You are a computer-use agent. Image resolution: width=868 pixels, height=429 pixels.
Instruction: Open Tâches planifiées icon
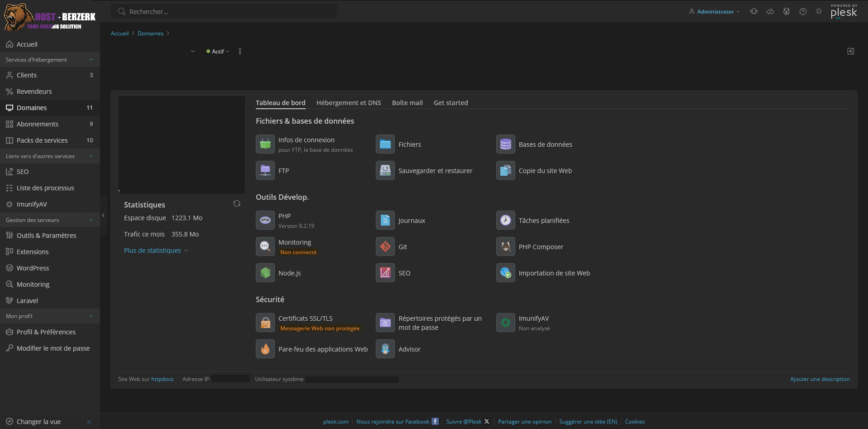pyautogui.click(x=506, y=221)
